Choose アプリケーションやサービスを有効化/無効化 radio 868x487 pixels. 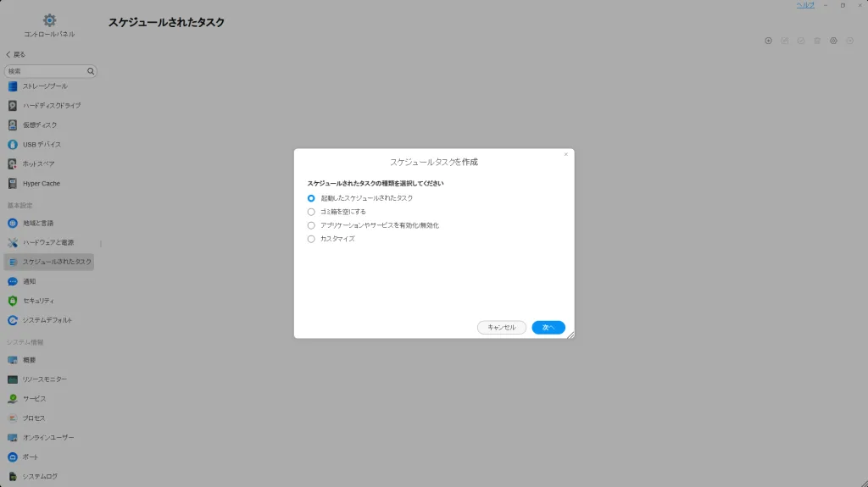(311, 225)
